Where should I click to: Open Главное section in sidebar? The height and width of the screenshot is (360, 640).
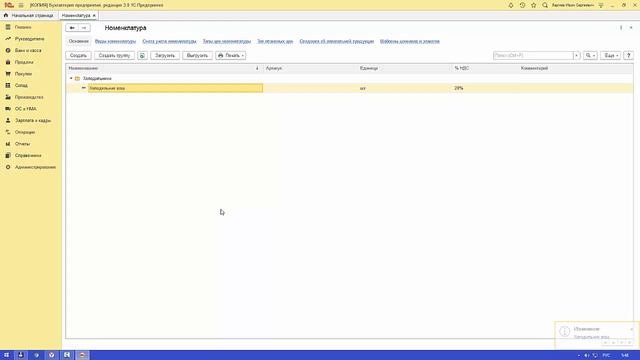[x=23, y=27]
